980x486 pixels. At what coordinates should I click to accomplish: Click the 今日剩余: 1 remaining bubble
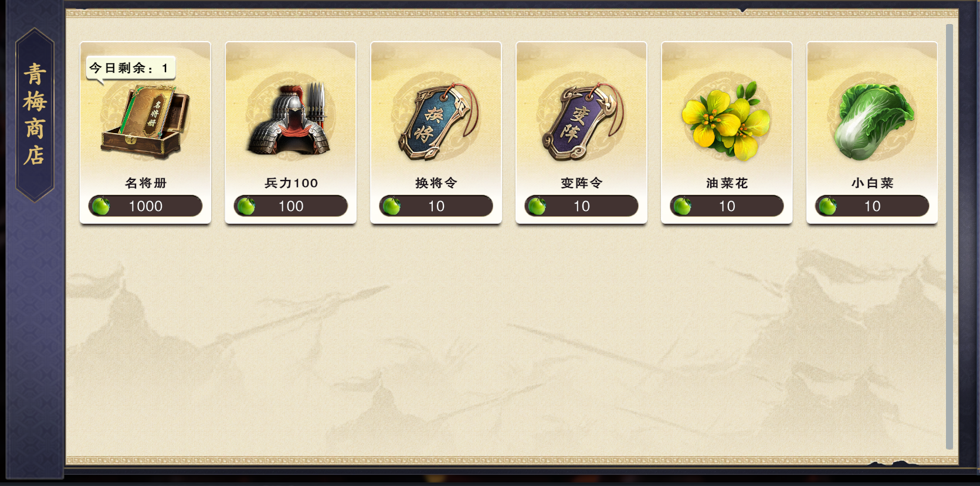click(x=130, y=69)
